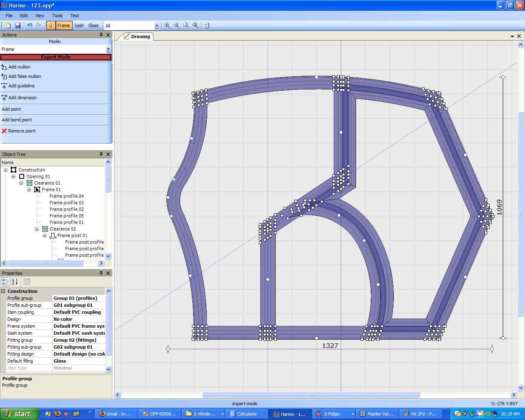The height and width of the screenshot is (420, 525).
Task: Open the Tools menu
Action: 57,16
